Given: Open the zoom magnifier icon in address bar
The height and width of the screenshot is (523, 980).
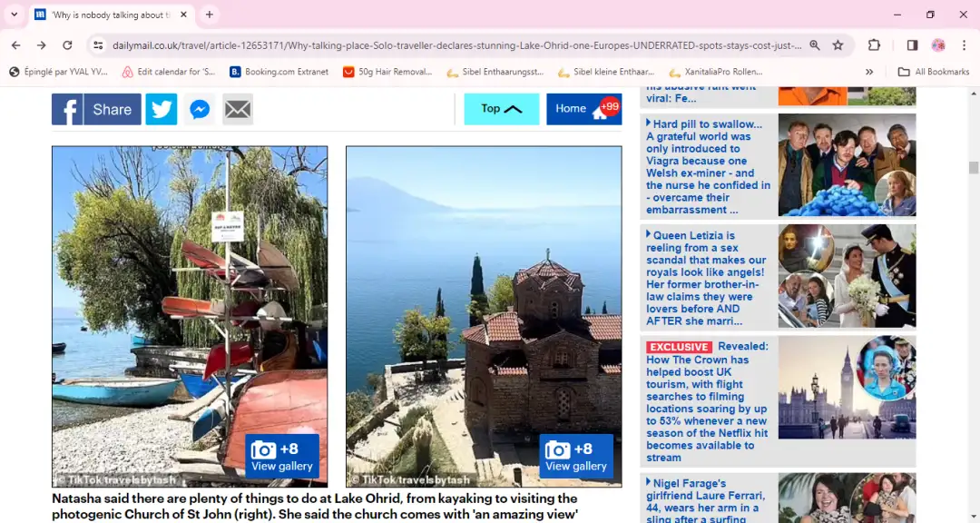Looking at the screenshot, I should [x=814, y=45].
